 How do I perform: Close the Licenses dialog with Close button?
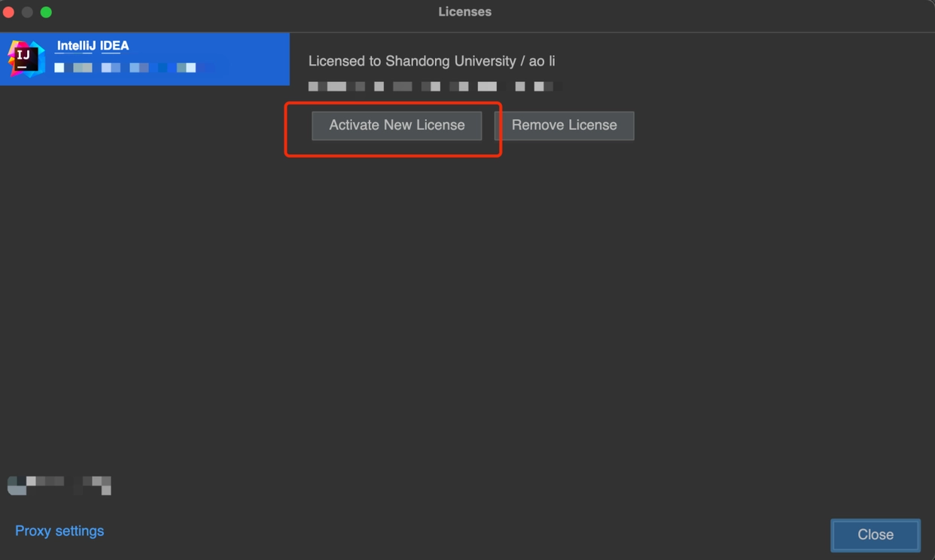coord(876,535)
